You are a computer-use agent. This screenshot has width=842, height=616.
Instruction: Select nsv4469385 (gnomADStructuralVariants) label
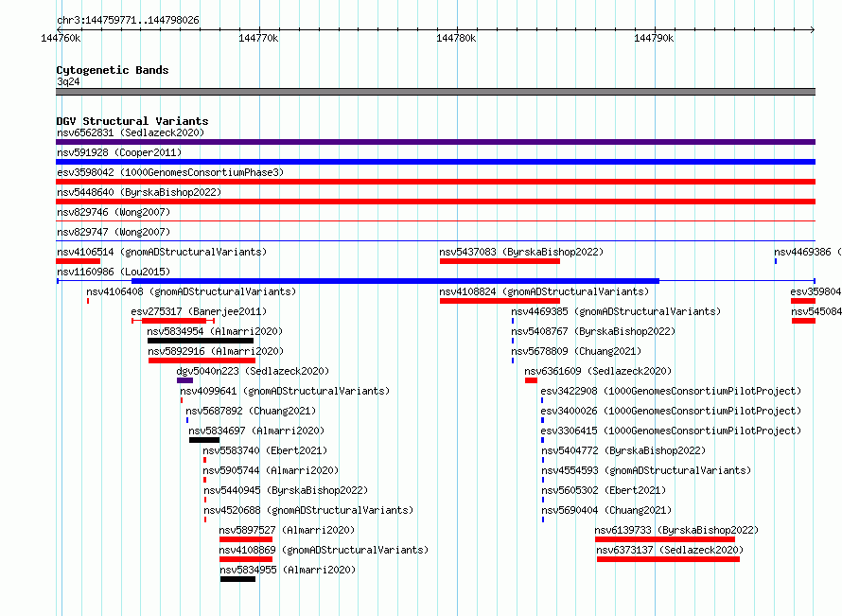(616, 311)
